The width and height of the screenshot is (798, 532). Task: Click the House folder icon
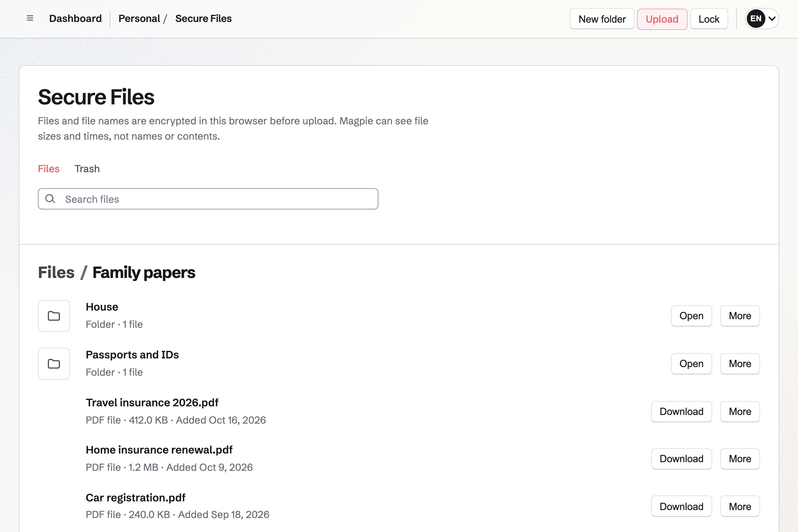(54, 316)
